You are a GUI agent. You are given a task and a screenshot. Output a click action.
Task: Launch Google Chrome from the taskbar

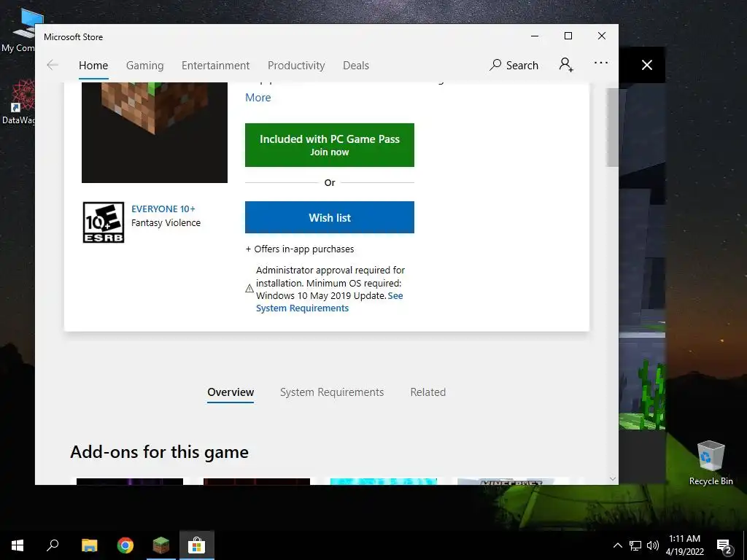click(x=125, y=545)
